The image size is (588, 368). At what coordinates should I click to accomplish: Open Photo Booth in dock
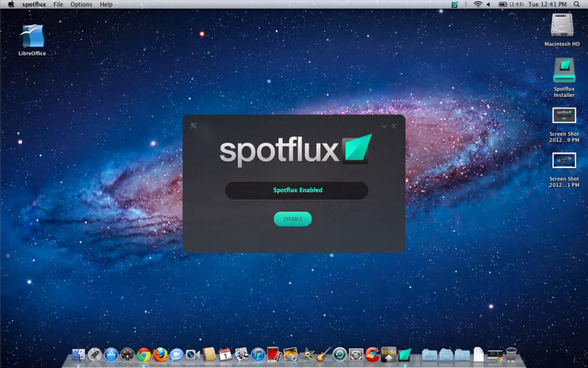[274, 354]
